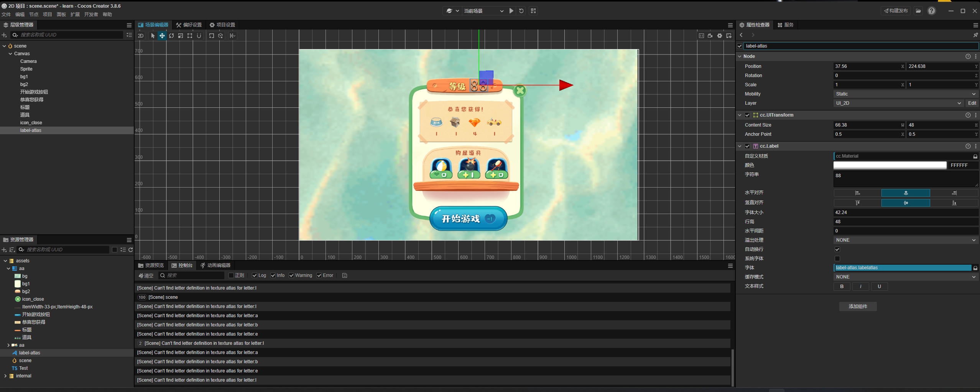Toggle the Warning filter checkbox
980x392 pixels.
click(x=291, y=275)
